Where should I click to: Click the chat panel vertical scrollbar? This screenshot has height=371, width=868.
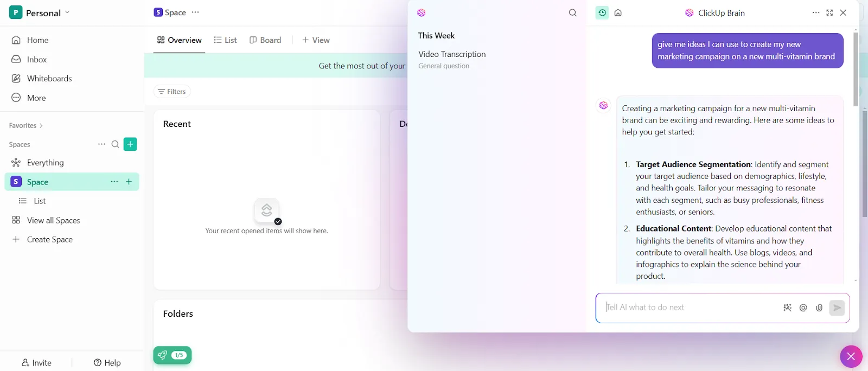tap(856, 69)
